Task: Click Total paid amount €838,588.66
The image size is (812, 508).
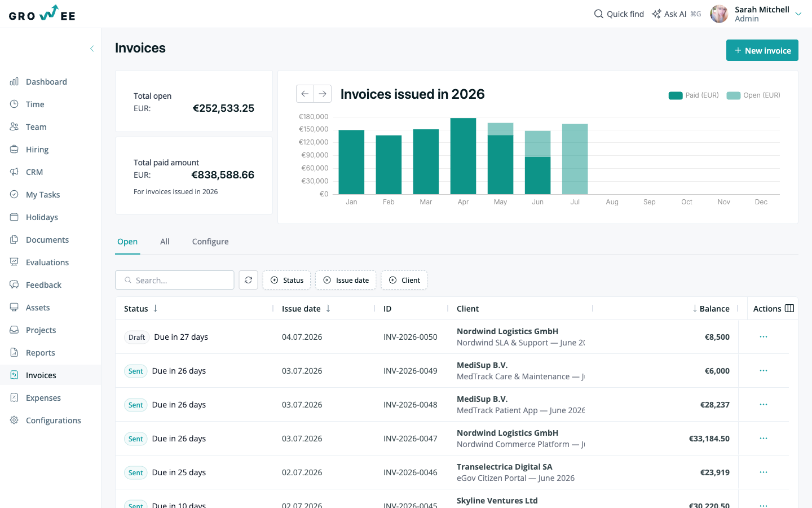Action: pyautogui.click(x=223, y=174)
